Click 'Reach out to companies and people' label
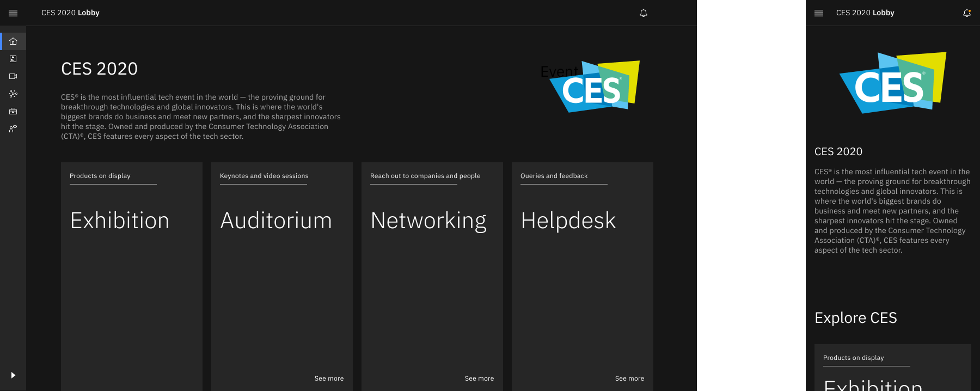 (x=425, y=176)
